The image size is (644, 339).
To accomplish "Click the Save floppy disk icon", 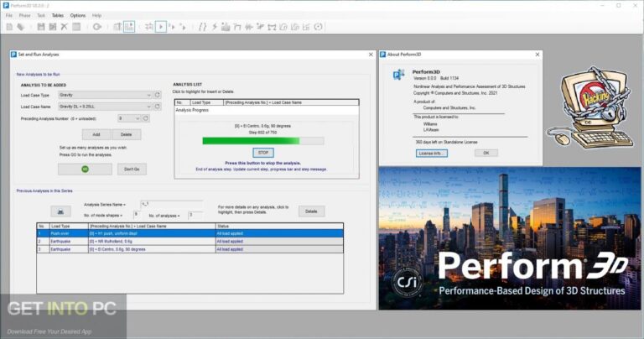I will [40, 27].
